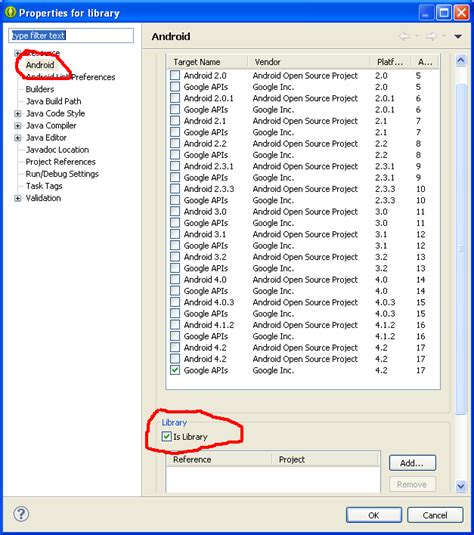
Task: Expand the Resource tree node
Action: coord(18,53)
